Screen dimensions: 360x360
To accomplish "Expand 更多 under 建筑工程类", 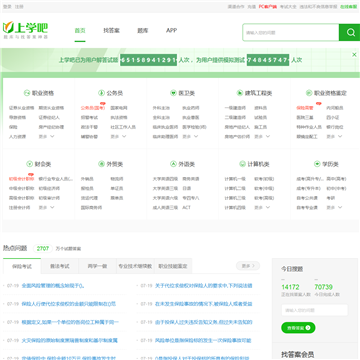I will tap(262, 136).
